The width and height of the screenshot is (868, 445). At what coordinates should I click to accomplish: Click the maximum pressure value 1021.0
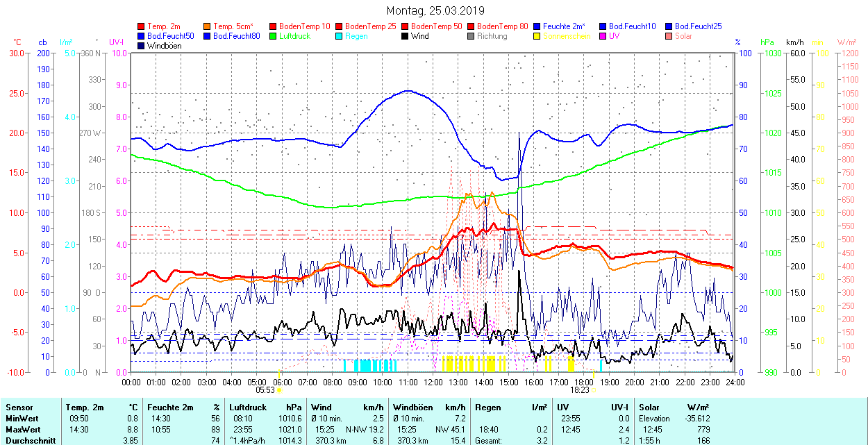tap(290, 430)
